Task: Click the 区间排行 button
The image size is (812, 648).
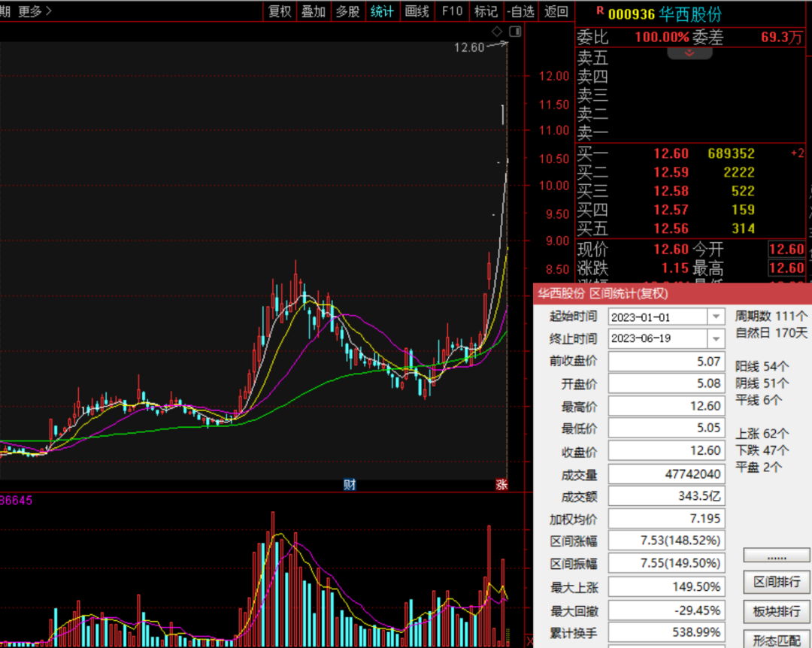Action: coord(776,582)
